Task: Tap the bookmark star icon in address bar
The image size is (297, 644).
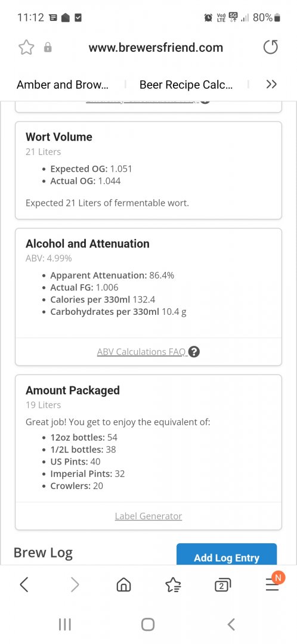Action: point(26,48)
